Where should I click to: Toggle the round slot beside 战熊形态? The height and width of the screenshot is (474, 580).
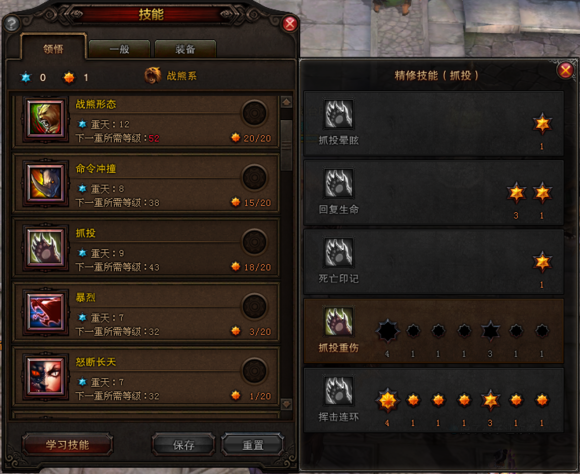pyautogui.click(x=254, y=113)
